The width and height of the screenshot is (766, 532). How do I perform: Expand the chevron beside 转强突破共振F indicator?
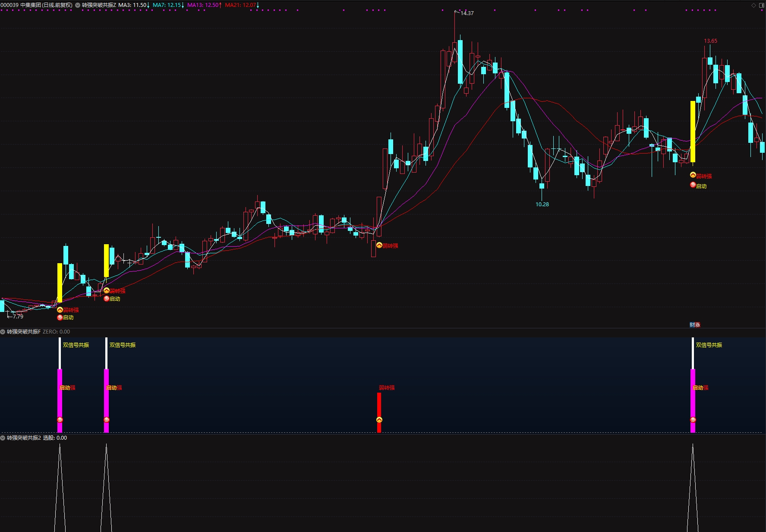[3, 332]
